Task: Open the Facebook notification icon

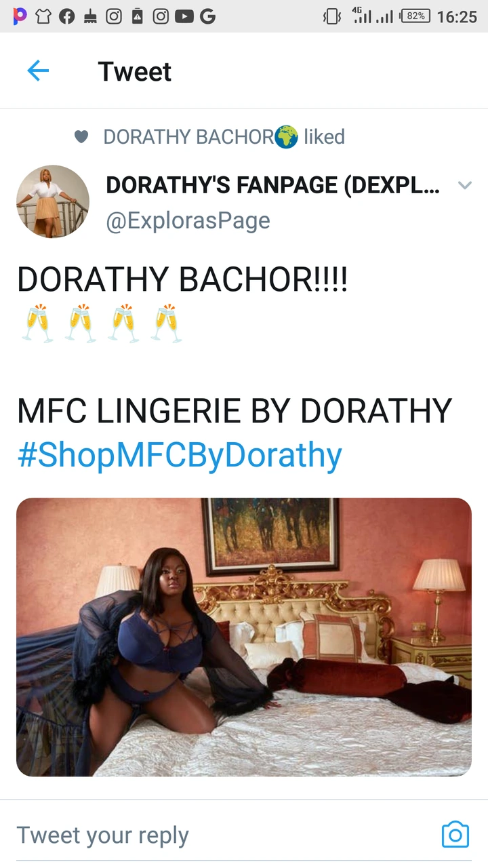Action: pos(66,17)
